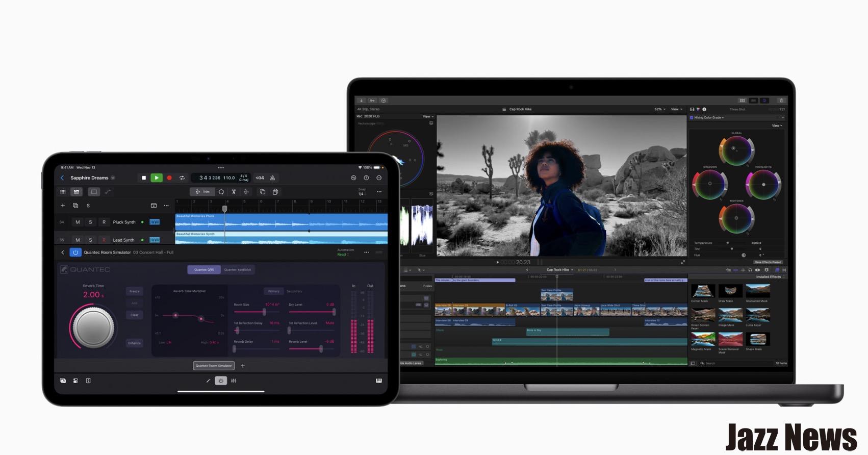Select the scissors Split tool

click(234, 192)
